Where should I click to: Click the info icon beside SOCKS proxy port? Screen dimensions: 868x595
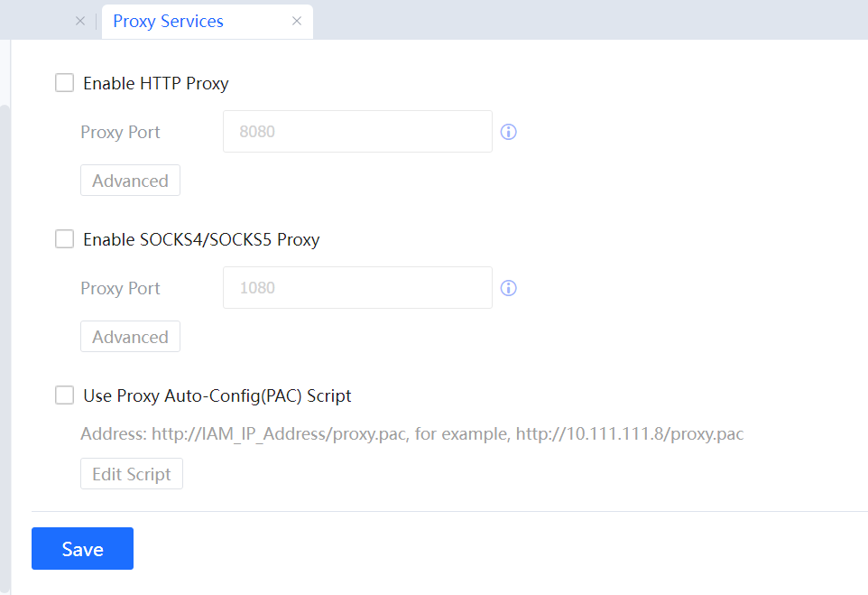click(508, 288)
